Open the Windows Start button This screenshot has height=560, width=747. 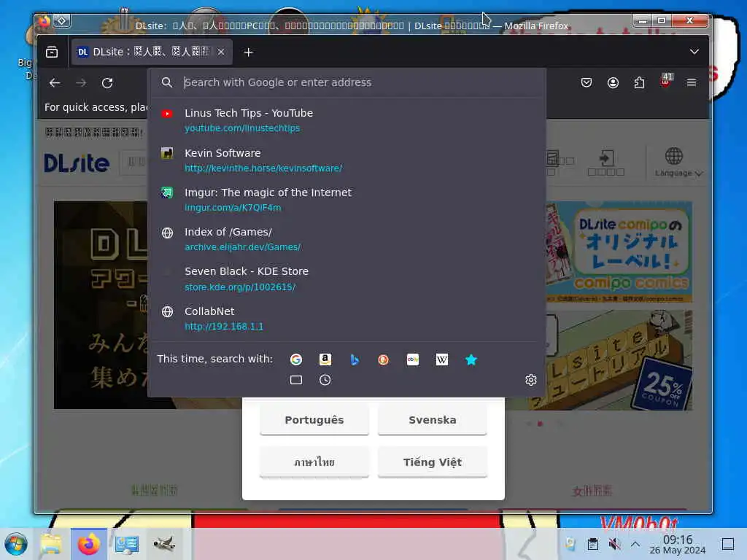[16, 544]
